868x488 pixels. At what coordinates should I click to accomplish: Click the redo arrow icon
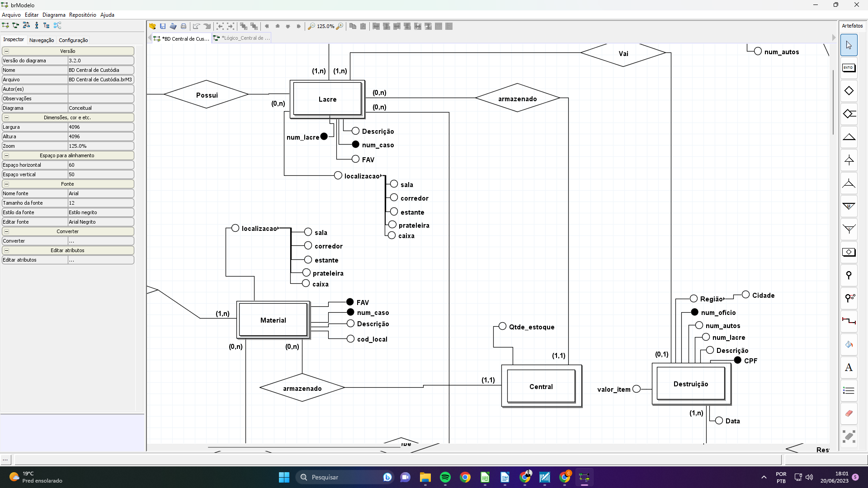click(x=207, y=26)
